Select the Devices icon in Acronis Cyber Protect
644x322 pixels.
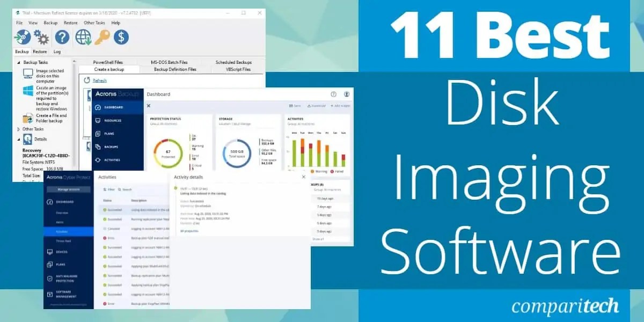pos(49,252)
